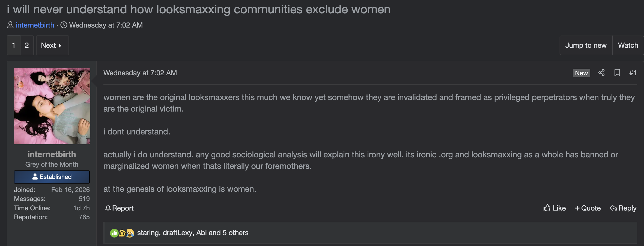Open page 2 of the thread

[x=27, y=45]
